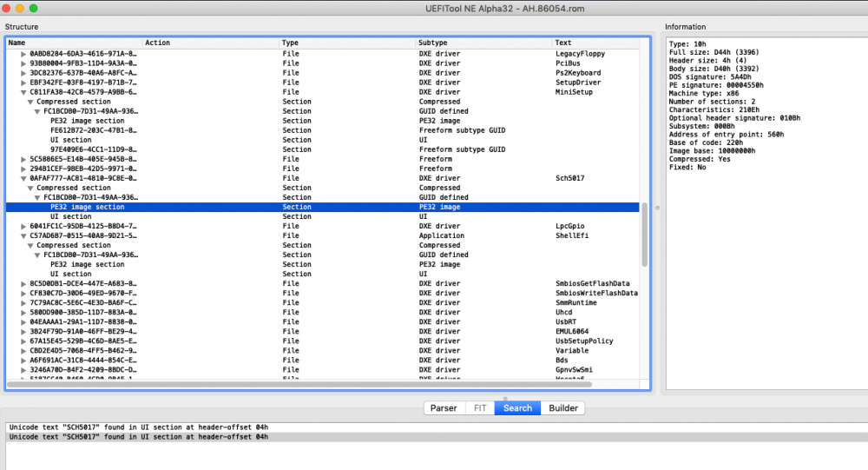Switch to the Parser tab
The height and width of the screenshot is (470, 868).
tap(444, 408)
